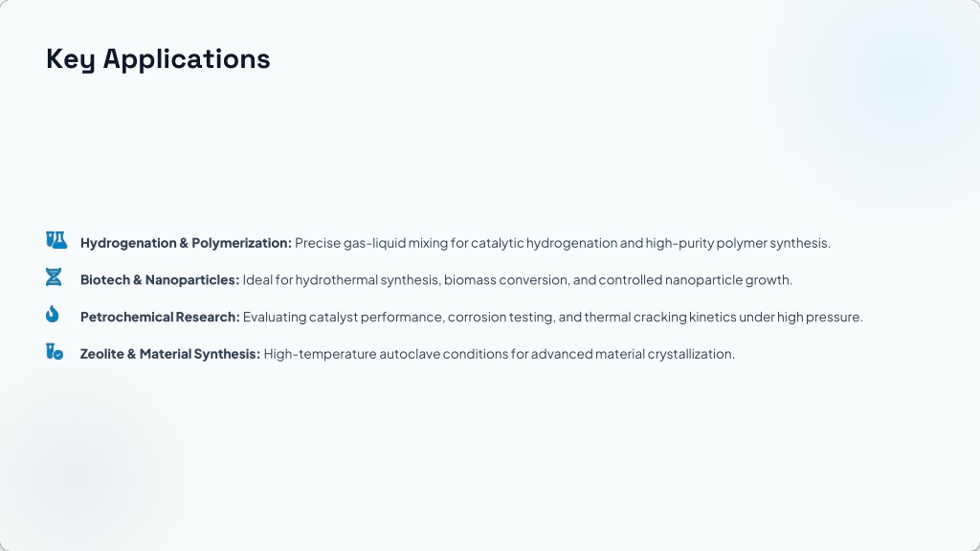
Task: Select the DNA icon next to Biotech & Nanoparticles
Action: point(54,276)
